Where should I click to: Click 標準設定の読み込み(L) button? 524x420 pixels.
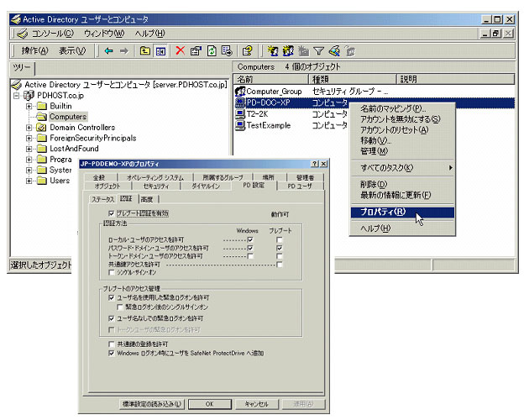153,404
